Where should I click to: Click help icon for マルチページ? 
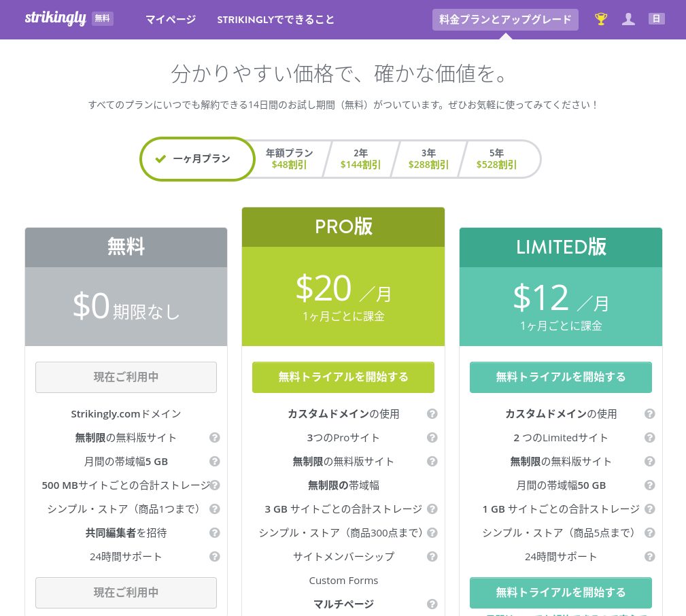pos(432,604)
